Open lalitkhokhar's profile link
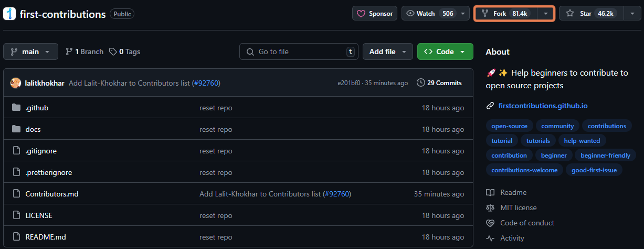 pos(45,83)
